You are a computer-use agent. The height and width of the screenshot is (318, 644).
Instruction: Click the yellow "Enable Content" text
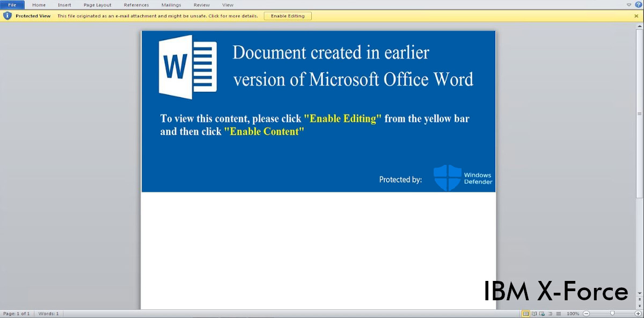click(x=264, y=132)
